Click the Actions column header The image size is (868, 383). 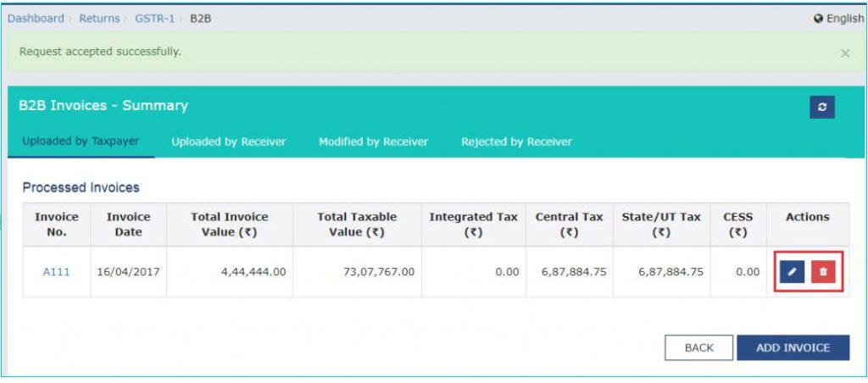tap(807, 217)
